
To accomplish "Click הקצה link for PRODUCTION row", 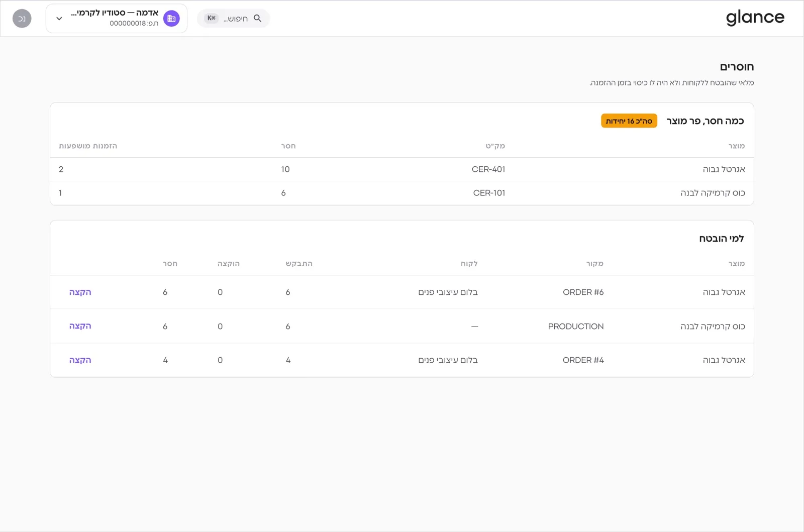I will click(x=80, y=326).
